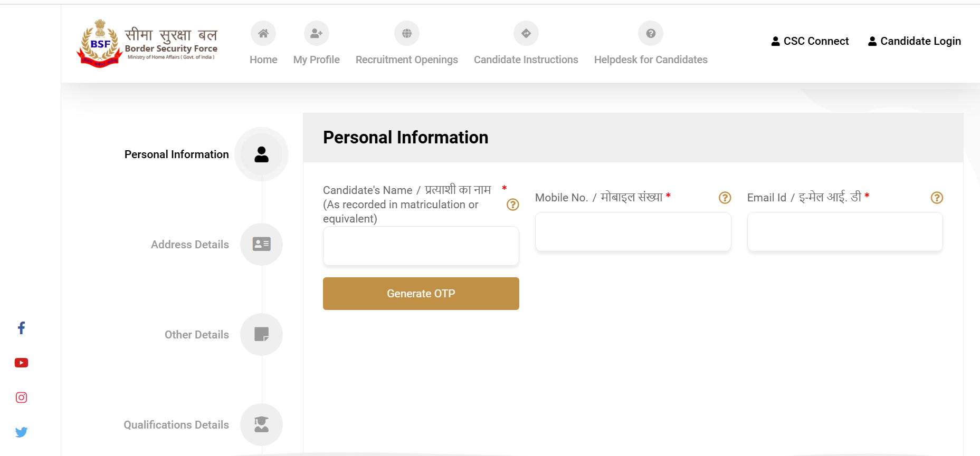
Task: Select the Address Details step icon
Action: point(261,244)
